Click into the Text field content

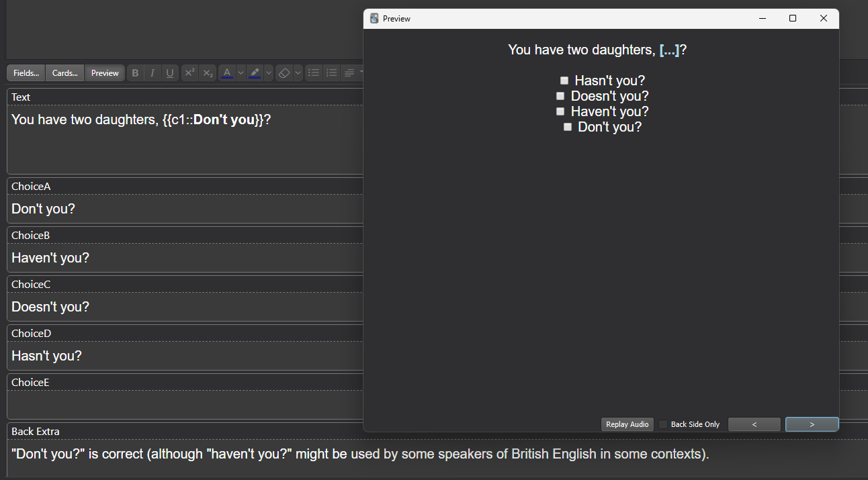(x=185, y=140)
